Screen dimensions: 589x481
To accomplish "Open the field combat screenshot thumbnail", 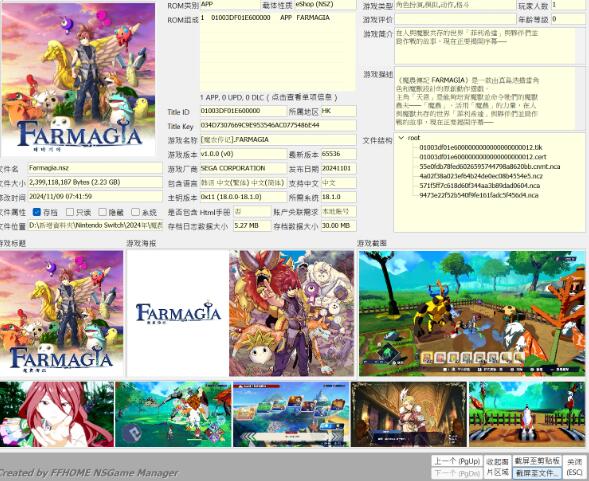I will pos(173,414).
